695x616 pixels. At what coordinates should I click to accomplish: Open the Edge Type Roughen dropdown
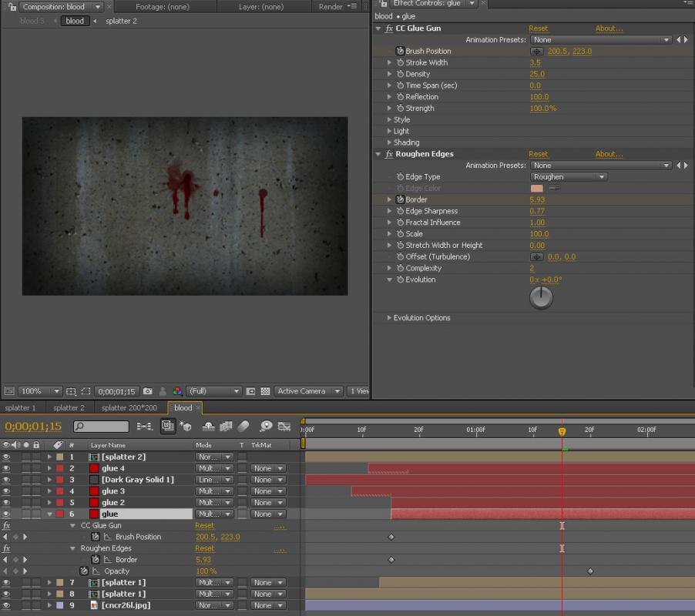(569, 177)
